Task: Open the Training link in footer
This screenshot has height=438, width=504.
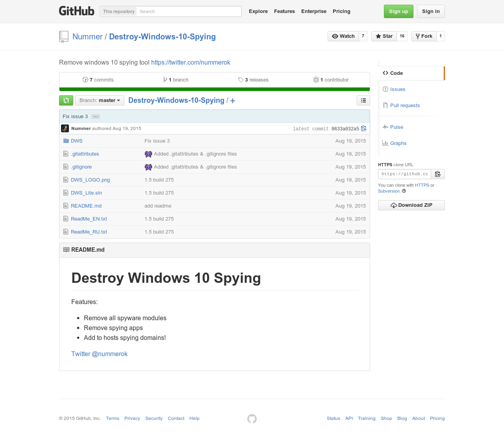Action: point(367,419)
